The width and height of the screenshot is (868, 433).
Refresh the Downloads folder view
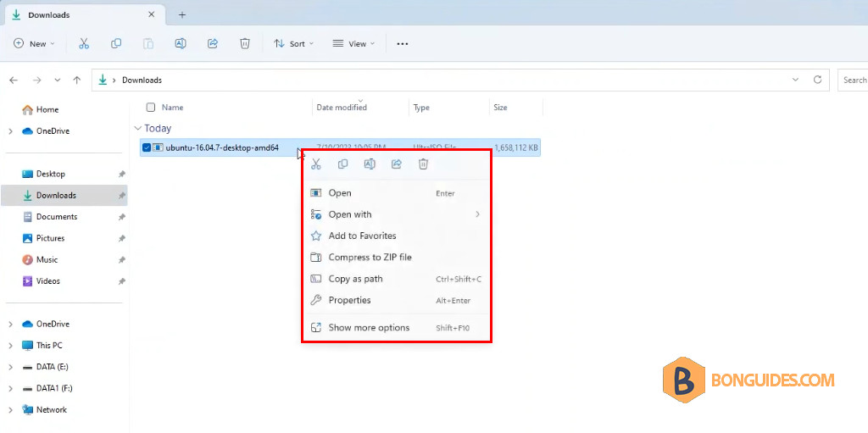pyautogui.click(x=817, y=80)
